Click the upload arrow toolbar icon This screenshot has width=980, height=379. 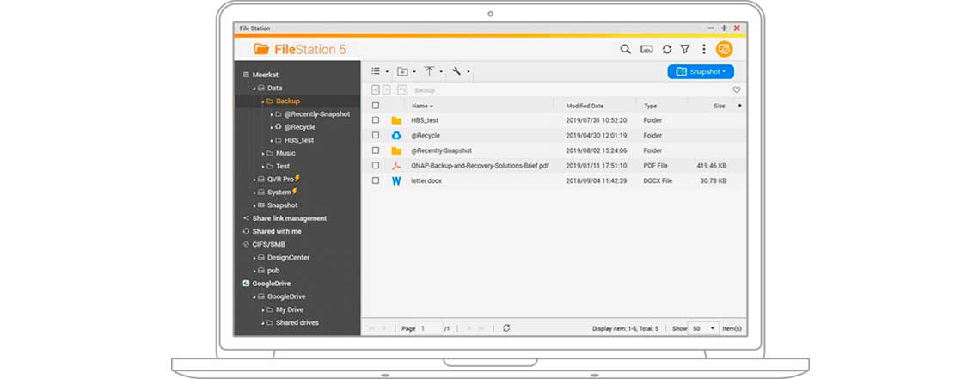click(x=430, y=72)
